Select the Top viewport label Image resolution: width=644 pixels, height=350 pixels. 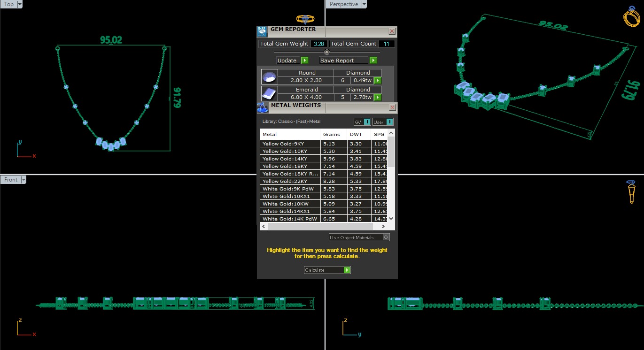pyautogui.click(x=9, y=4)
